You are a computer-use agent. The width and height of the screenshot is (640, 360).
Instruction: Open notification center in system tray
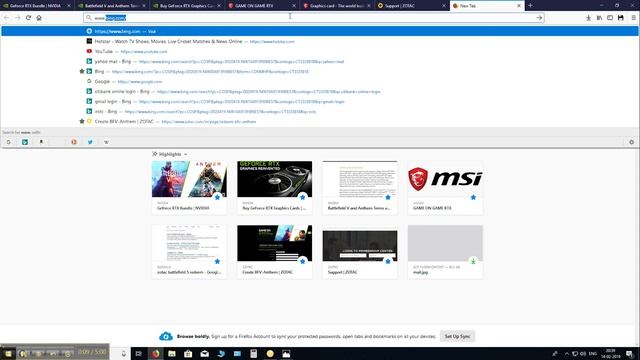pyautogui.click(x=630, y=353)
